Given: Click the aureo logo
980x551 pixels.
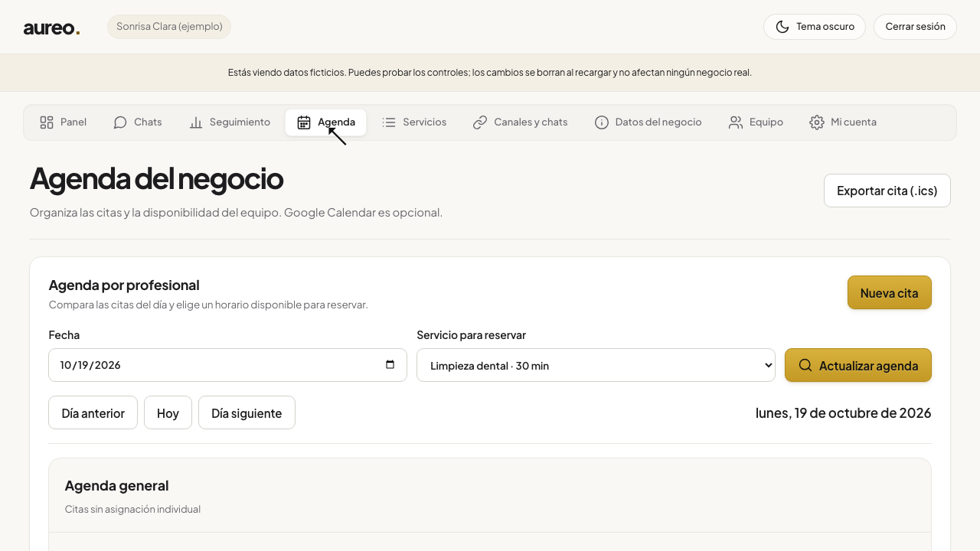Looking at the screenshot, I should coord(51,28).
